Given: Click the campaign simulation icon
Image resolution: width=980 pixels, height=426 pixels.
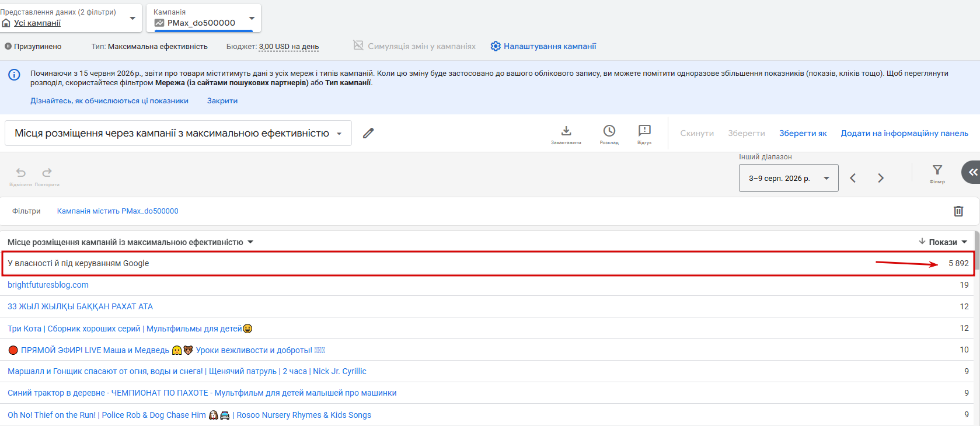Looking at the screenshot, I should pyautogui.click(x=358, y=46).
